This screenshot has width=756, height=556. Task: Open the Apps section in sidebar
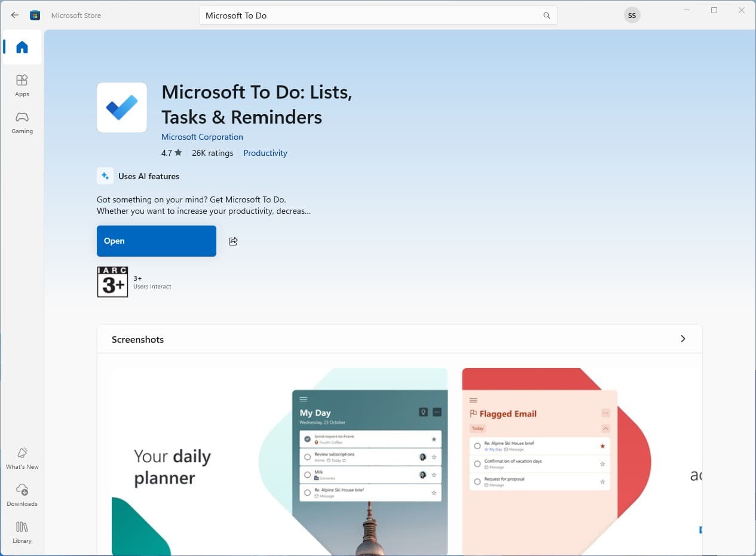pos(22,85)
